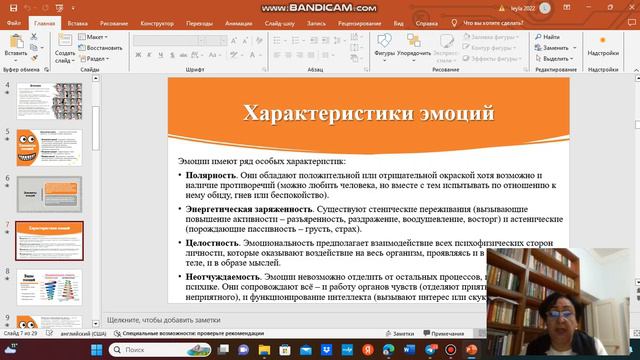This screenshot has width=640, height=360.
Task: Toggle Underline (Ч) formatting
Action: (x=161, y=55)
